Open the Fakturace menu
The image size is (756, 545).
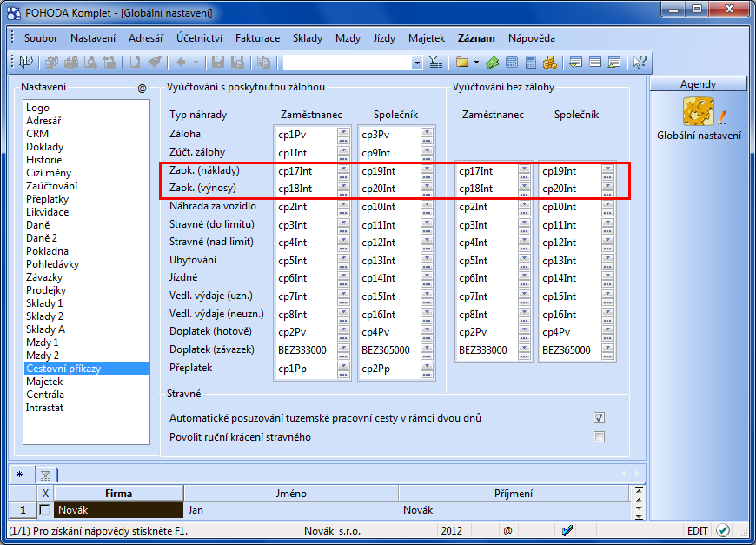click(x=257, y=38)
